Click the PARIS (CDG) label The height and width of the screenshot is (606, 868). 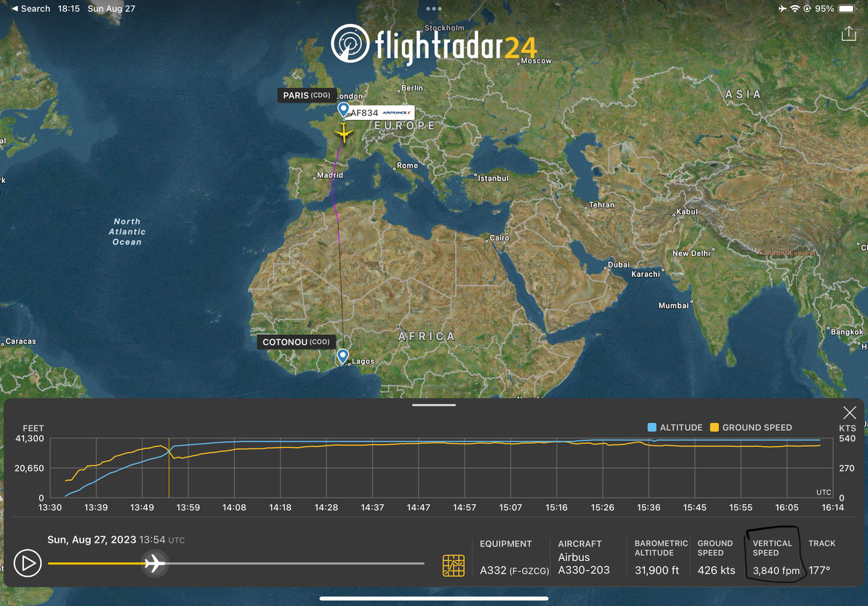point(307,95)
